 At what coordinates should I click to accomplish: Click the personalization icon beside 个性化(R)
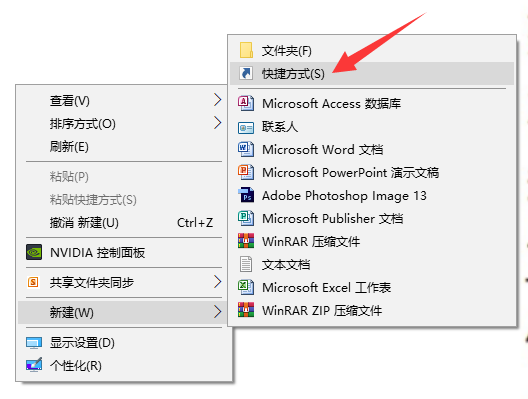pyautogui.click(x=34, y=365)
